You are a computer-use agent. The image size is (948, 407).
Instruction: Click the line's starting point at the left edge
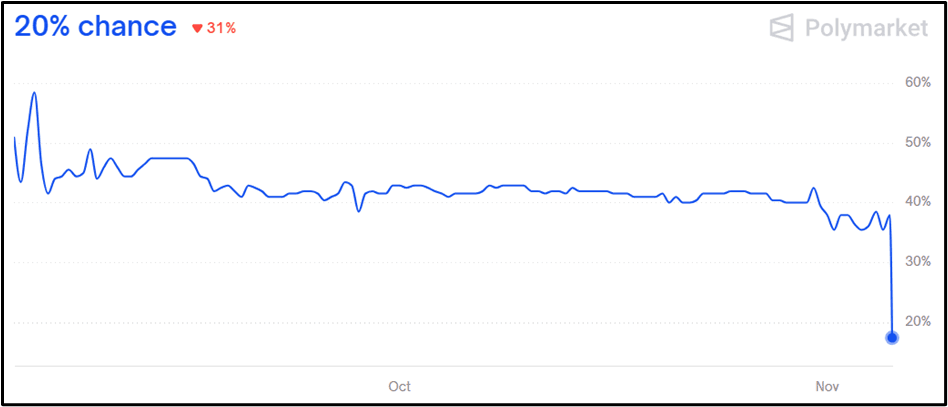[15, 137]
